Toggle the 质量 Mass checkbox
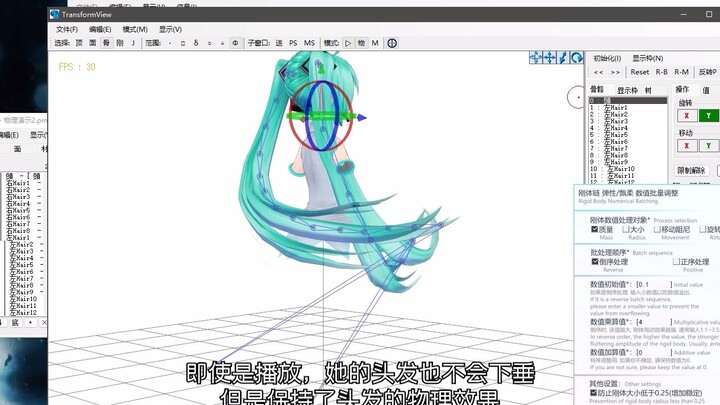This screenshot has height=405, width=720. coord(594,229)
